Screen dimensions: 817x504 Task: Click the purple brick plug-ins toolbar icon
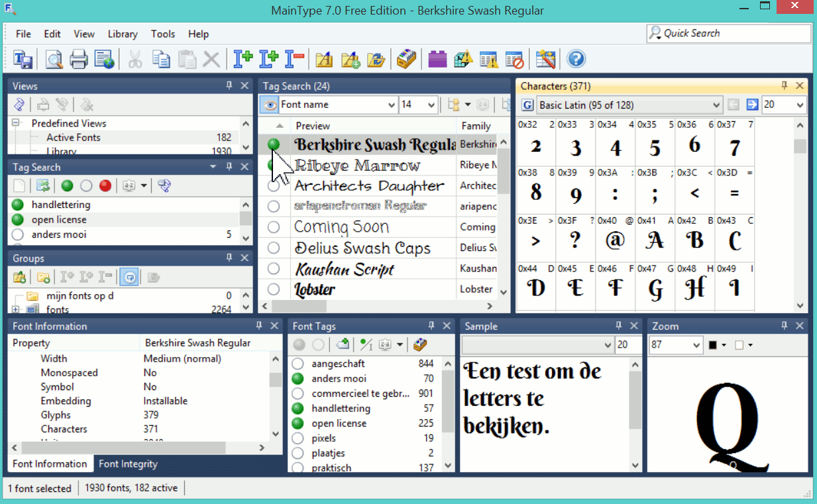pos(437,60)
